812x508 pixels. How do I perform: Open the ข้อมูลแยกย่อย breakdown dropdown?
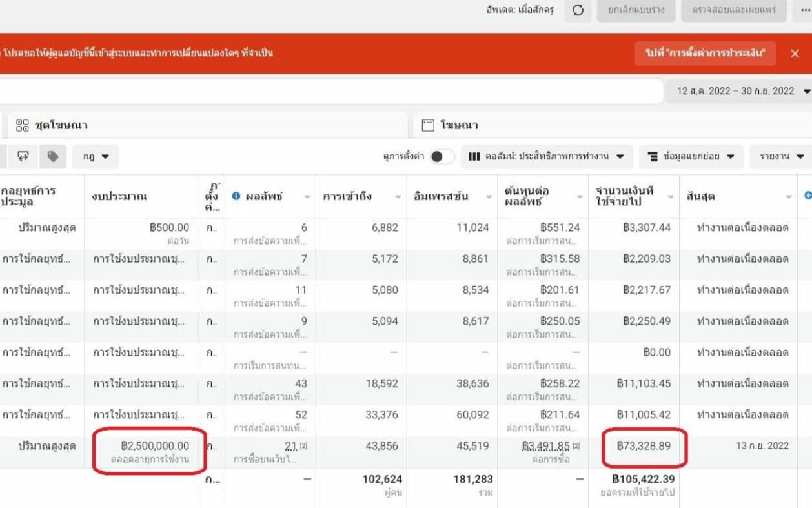(691, 156)
